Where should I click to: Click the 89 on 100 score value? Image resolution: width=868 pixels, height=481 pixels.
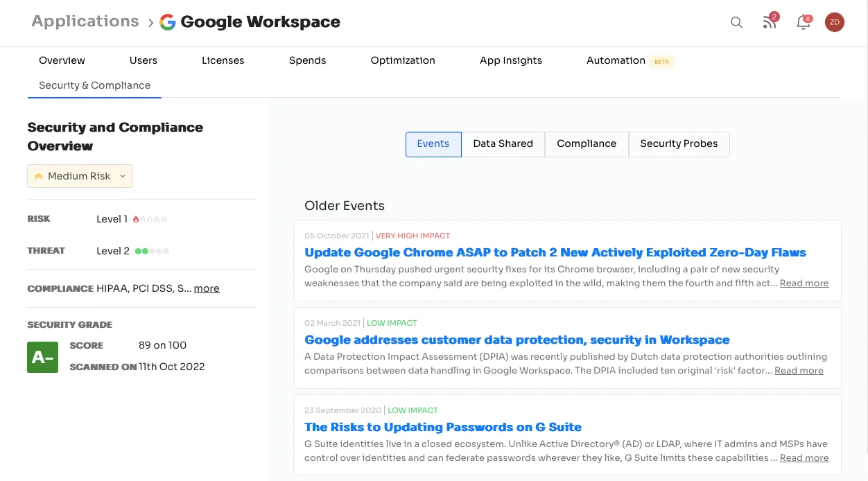pyautogui.click(x=162, y=345)
